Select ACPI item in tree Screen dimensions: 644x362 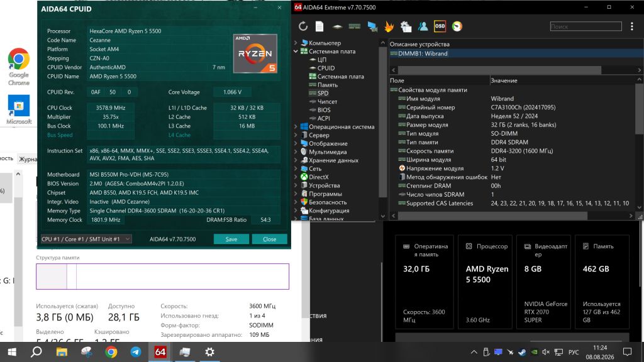pos(323,118)
